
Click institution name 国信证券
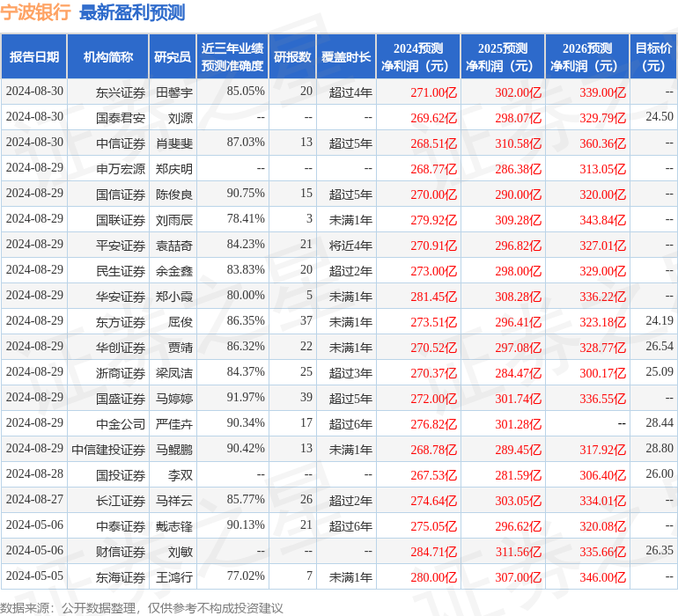coord(121,194)
